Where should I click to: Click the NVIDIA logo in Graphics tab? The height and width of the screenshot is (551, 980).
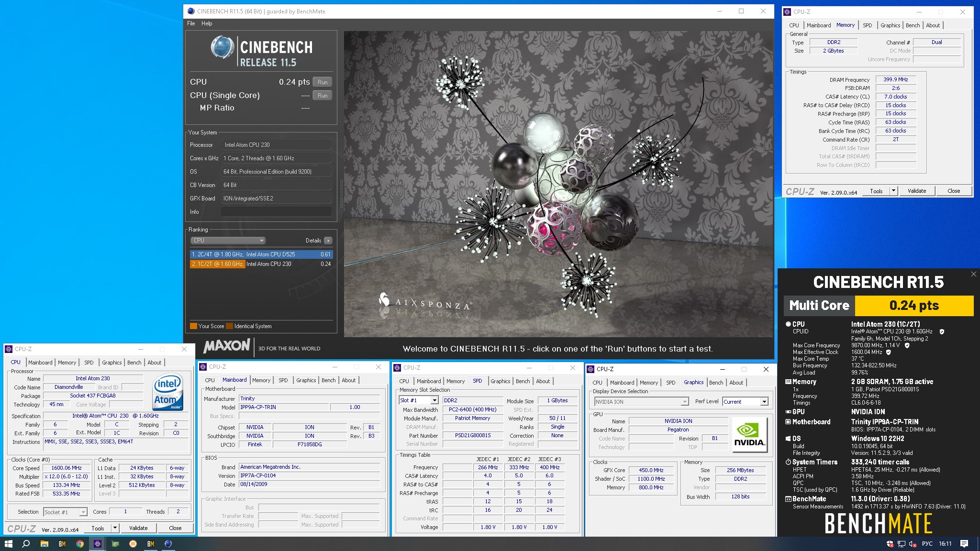point(749,434)
